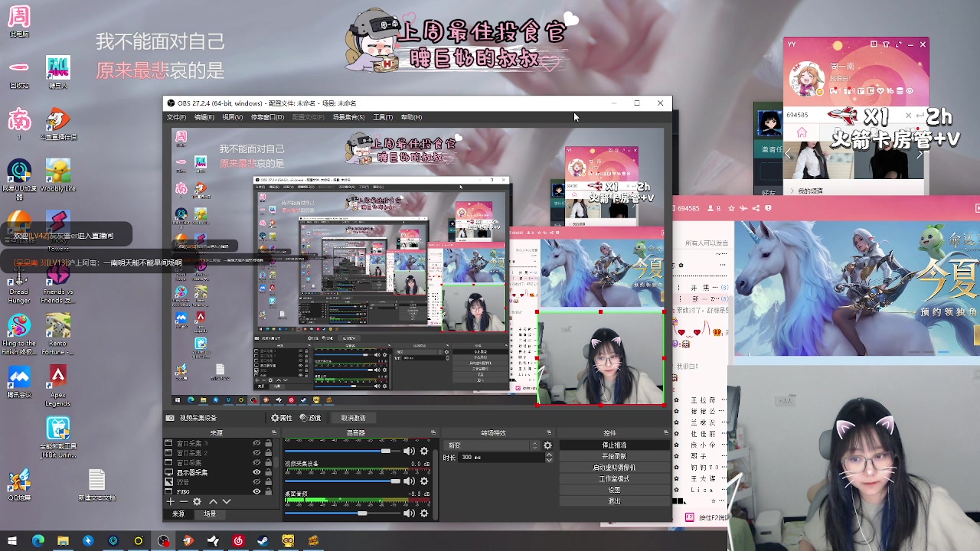Toggle lock icon for PUBG source
Screen dimensions: 980x551
click(268, 491)
